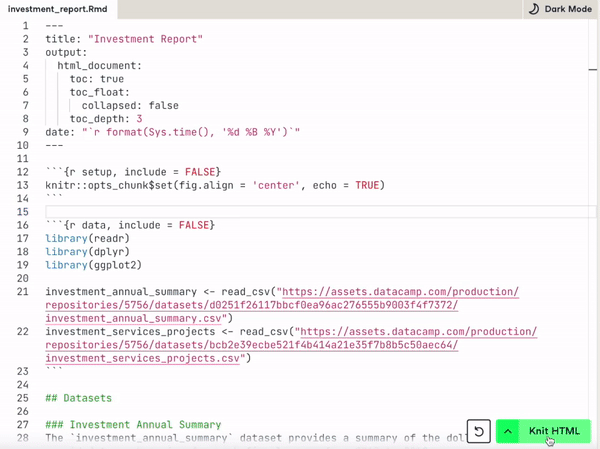This screenshot has width=600, height=449.
Task: Click 'library(dplyr)' line
Action: [x=88, y=252]
